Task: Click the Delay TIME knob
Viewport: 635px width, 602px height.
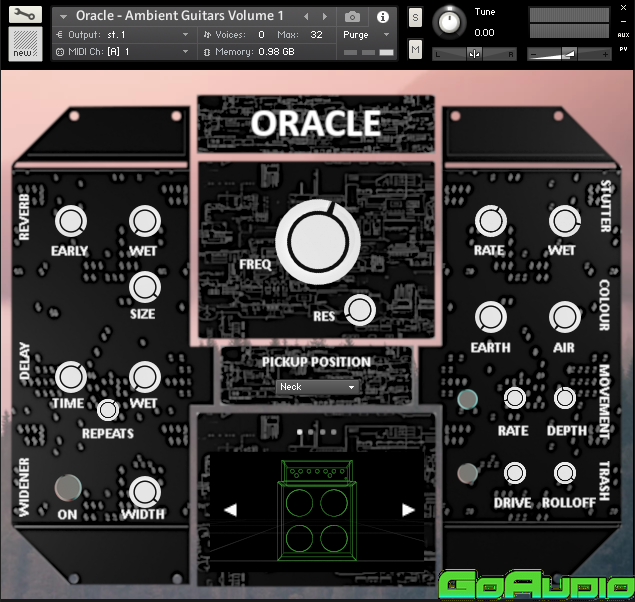Action: (x=70, y=377)
